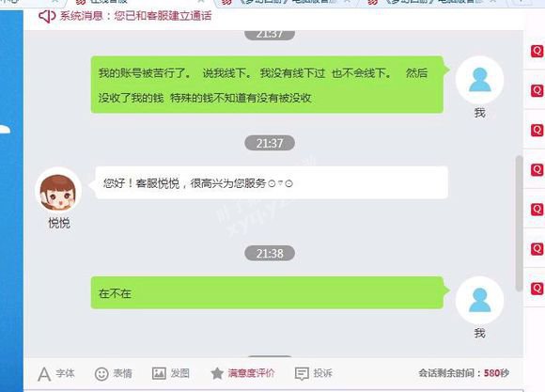
Task: Click the 满意度评价 text link
Action: (251, 373)
